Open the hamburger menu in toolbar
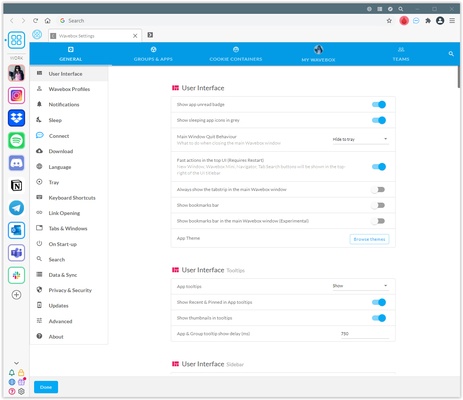Image resolution: width=463 pixels, height=400 pixels. click(452, 21)
